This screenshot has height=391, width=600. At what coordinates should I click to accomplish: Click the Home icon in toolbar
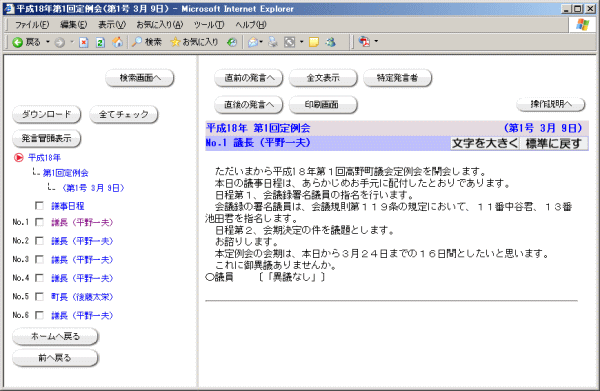[117, 42]
